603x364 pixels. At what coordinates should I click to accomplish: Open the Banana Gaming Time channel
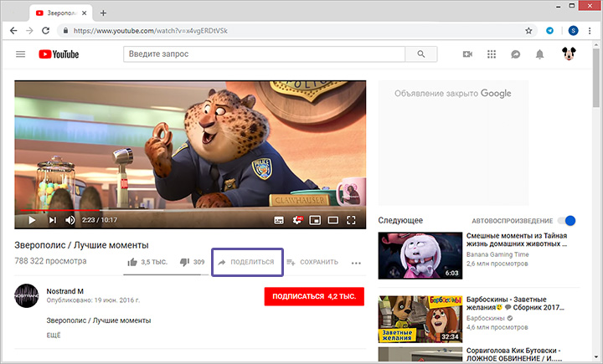coord(497,254)
